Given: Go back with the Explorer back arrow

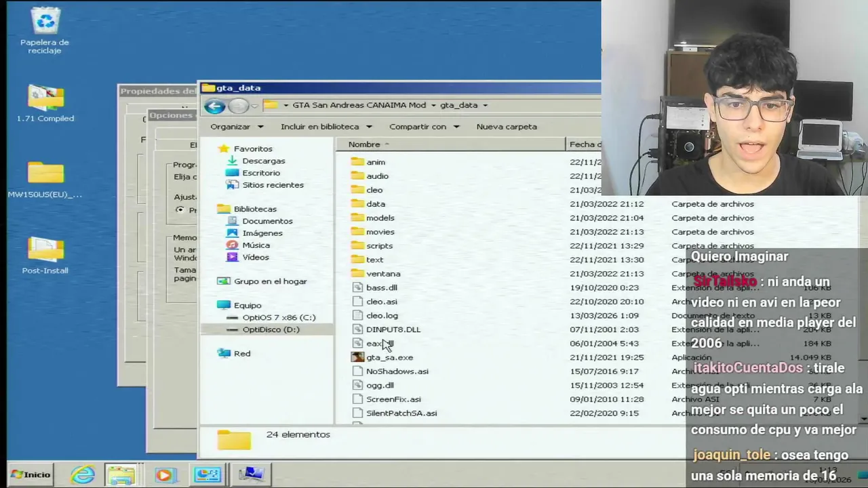Looking at the screenshot, I should pyautogui.click(x=214, y=106).
